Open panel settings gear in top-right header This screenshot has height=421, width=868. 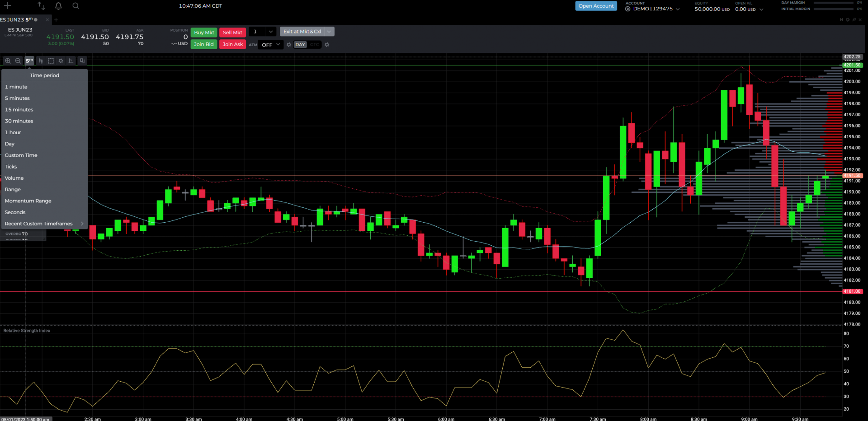click(x=848, y=20)
